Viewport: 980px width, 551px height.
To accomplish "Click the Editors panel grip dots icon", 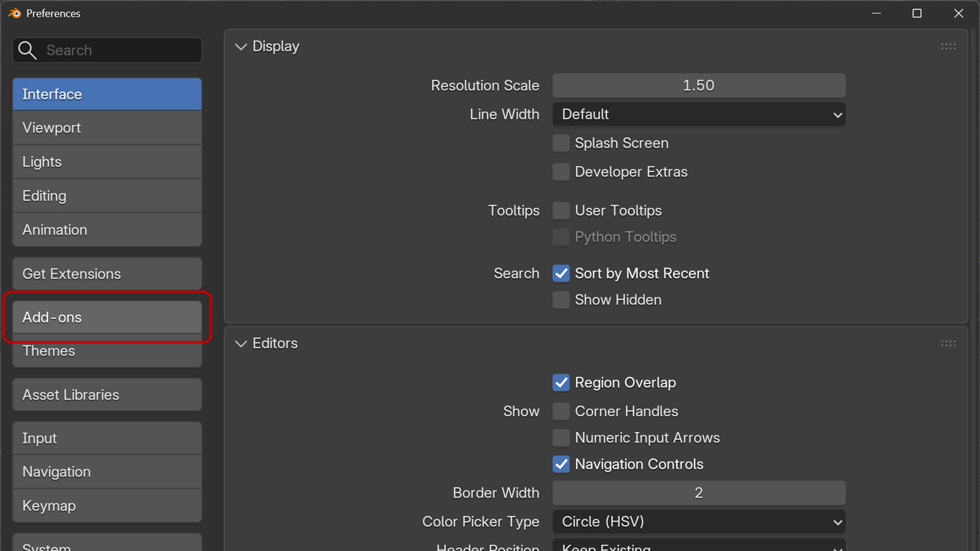I will pos(948,343).
